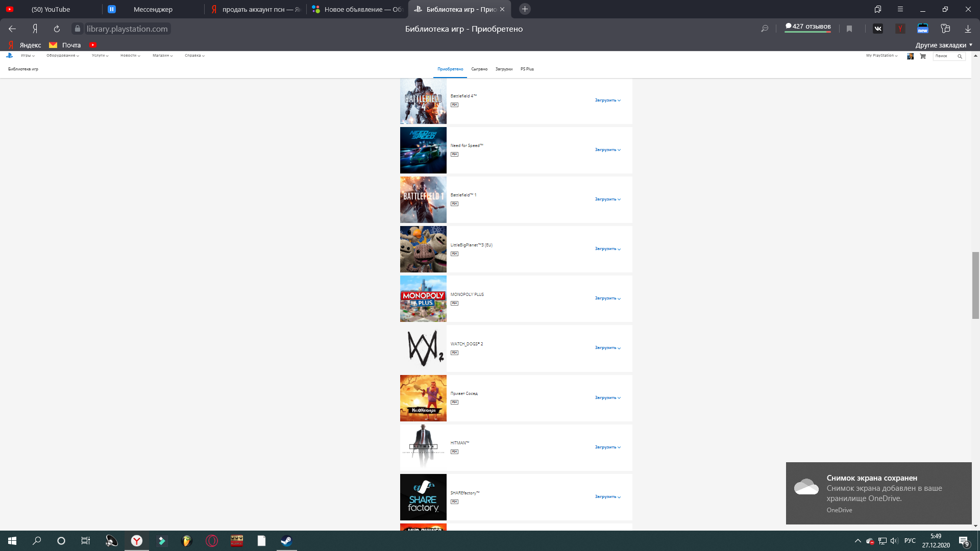Click the Yandex home icon in toolbar

point(35,29)
